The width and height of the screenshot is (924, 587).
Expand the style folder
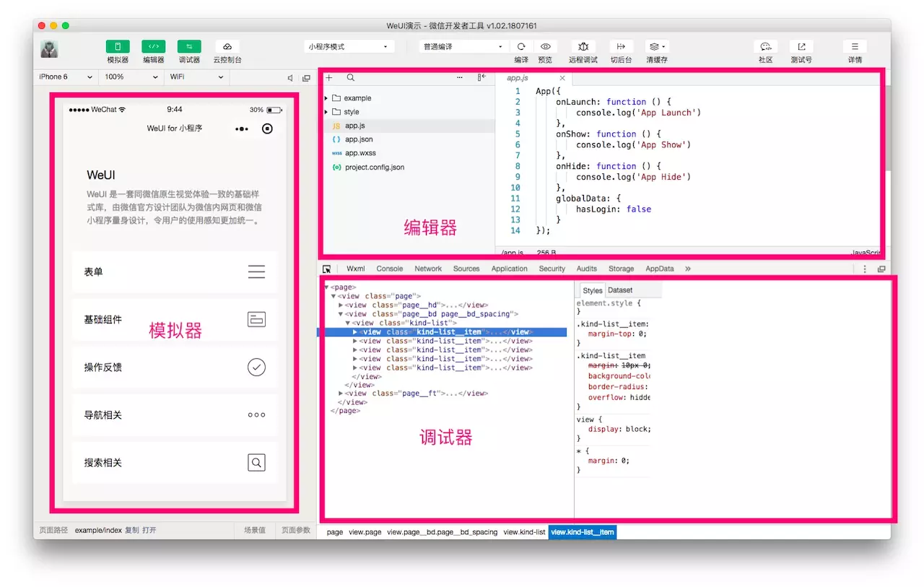[326, 112]
